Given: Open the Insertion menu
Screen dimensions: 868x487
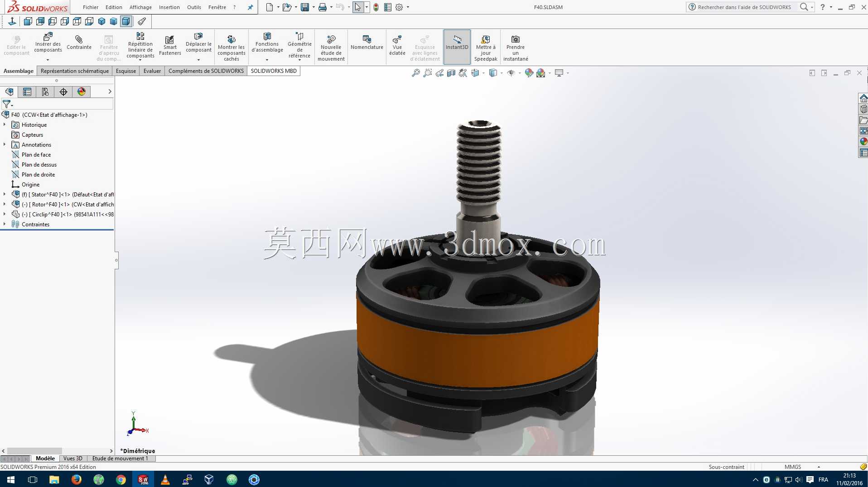Looking at the screenshot, I should (169, 7).
